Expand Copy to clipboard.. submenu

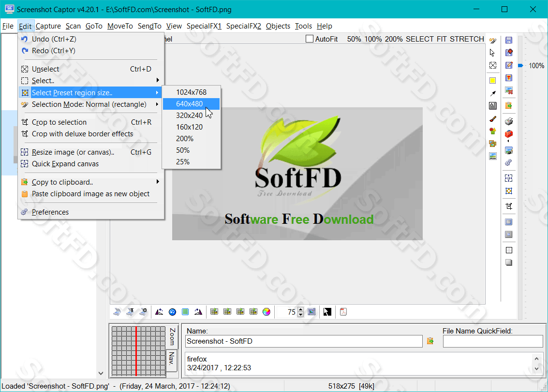pos(91,182)
